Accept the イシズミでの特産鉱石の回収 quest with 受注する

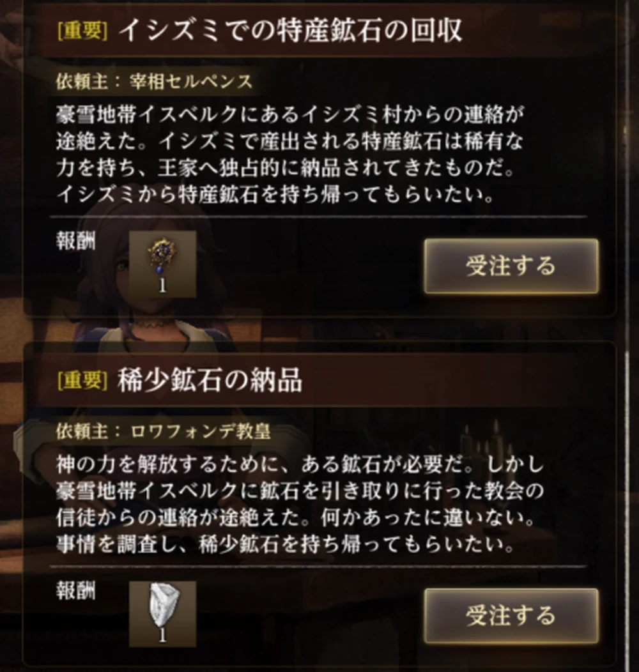pyautogui.click(x=511, y=266)
